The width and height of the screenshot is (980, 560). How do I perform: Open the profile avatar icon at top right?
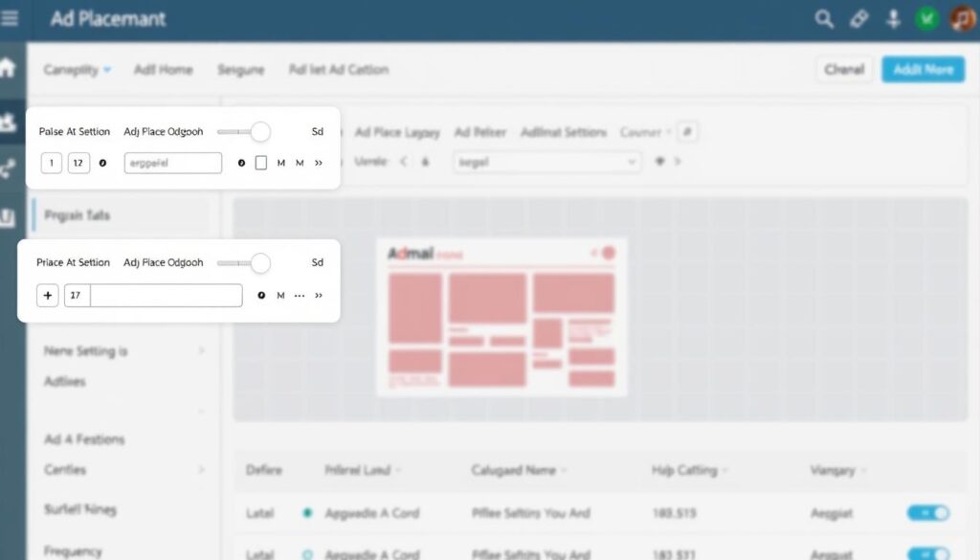962,17
